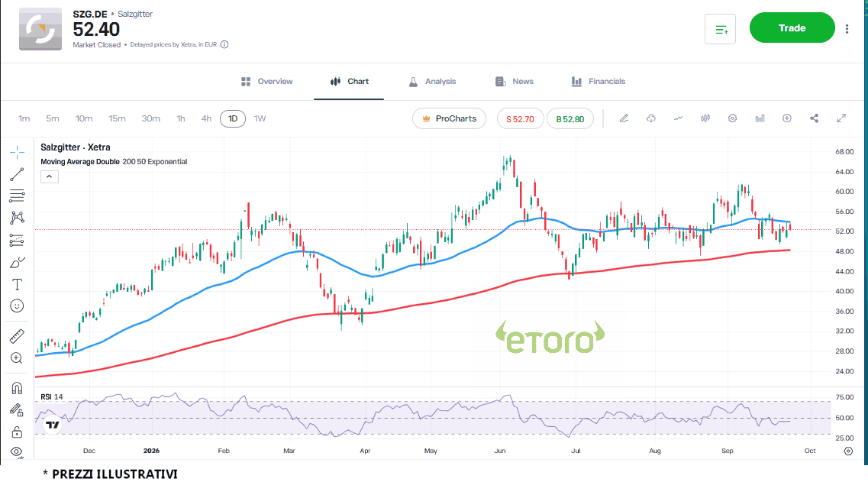Select the brush drawing tool
Viewport: 868px width, 482px height.
click(17, 262)
